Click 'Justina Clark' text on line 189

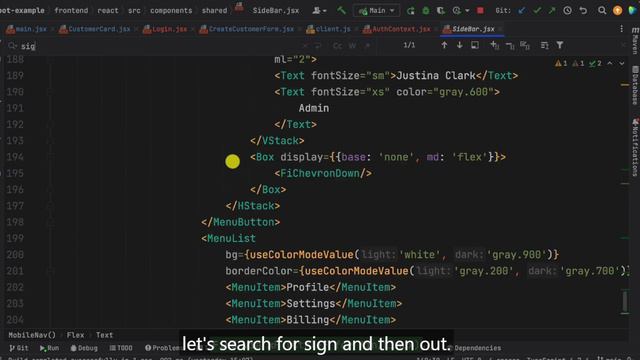tap(436, 76)
